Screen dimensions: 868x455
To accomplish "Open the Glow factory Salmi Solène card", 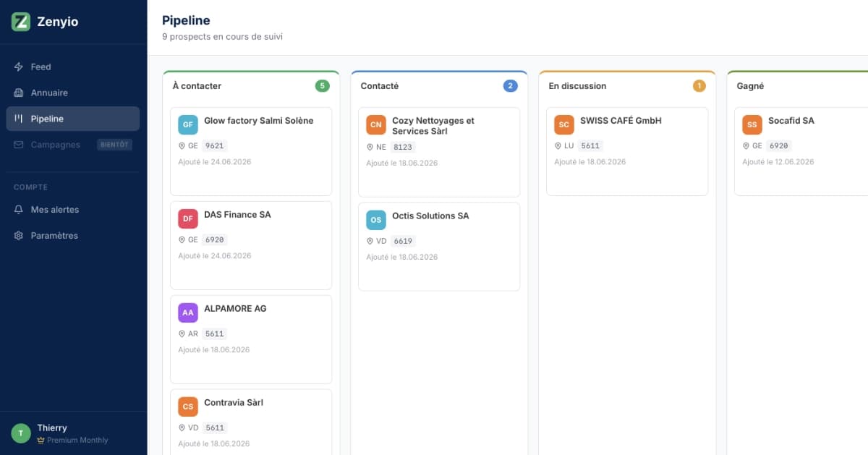I will [251, 152].
